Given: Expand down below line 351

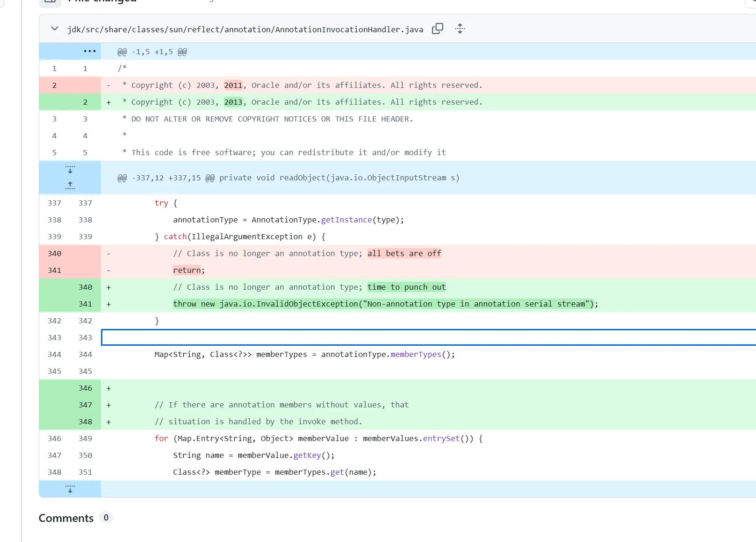Looking at the screenshot, I should click(x=70, y=489).
